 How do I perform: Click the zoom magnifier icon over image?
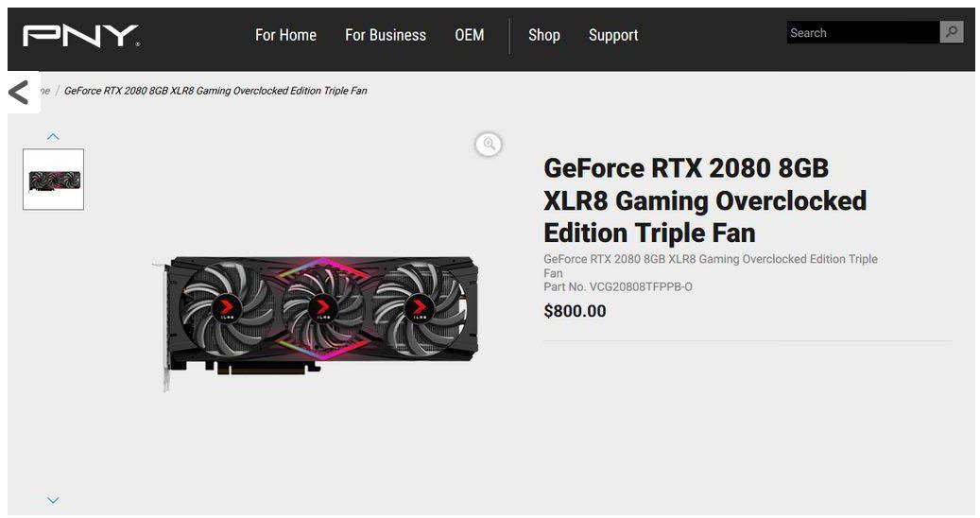(489, 145)
